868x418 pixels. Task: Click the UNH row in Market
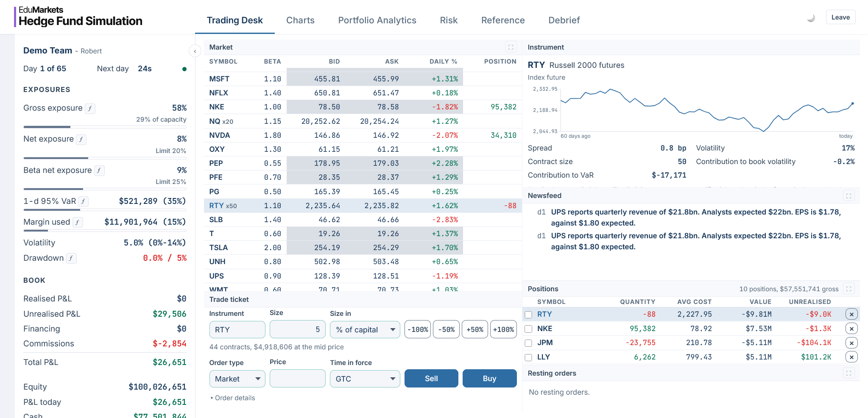click(x=363, y=262)
